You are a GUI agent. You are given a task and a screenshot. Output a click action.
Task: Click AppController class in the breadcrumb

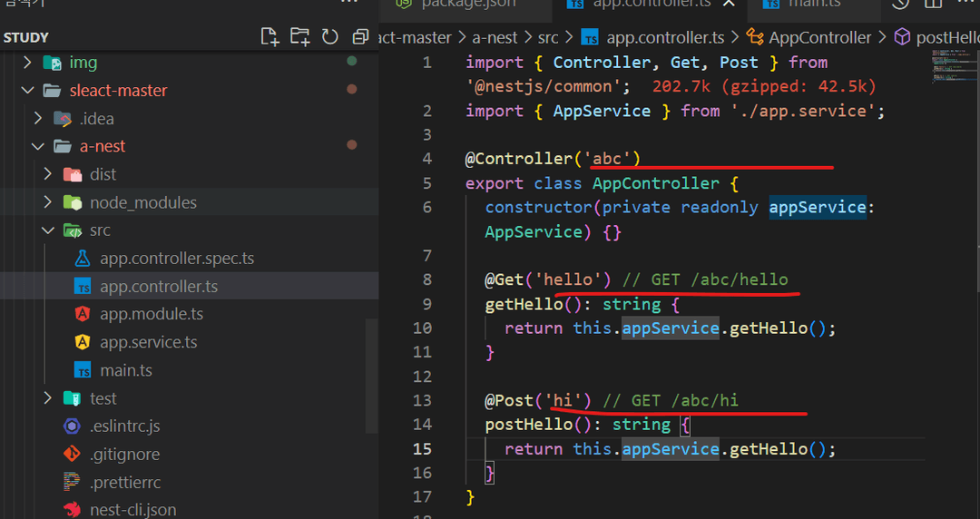click(820, 37)
